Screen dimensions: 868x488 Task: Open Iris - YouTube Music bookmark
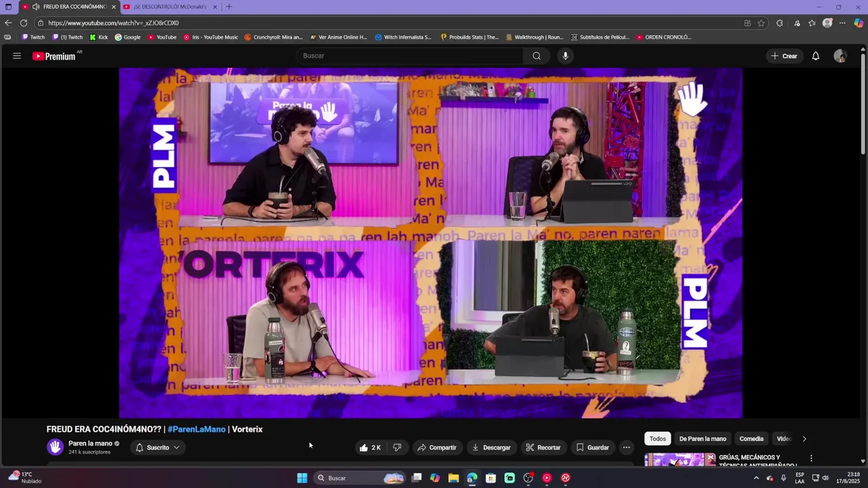(x=211, y=37)
